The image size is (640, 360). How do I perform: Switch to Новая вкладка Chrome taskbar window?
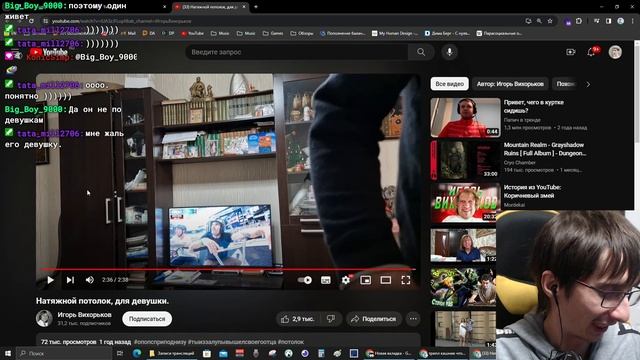[389, 353]
